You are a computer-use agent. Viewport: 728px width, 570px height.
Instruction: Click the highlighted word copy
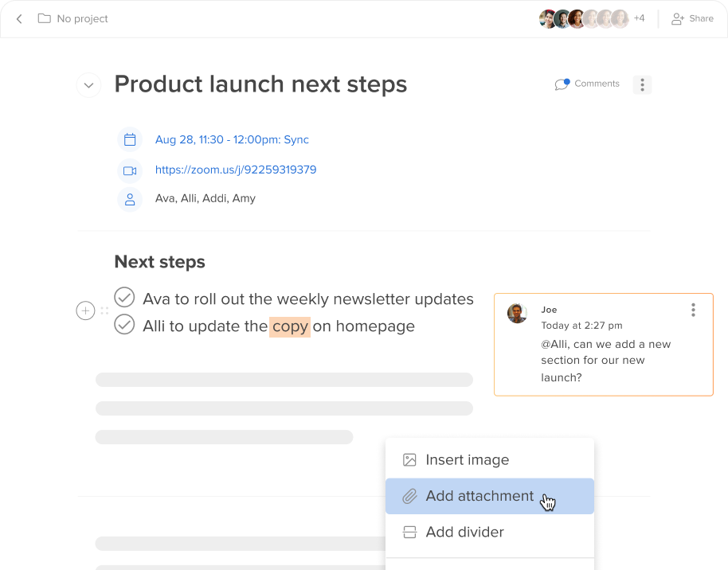[x=290, y=326]
